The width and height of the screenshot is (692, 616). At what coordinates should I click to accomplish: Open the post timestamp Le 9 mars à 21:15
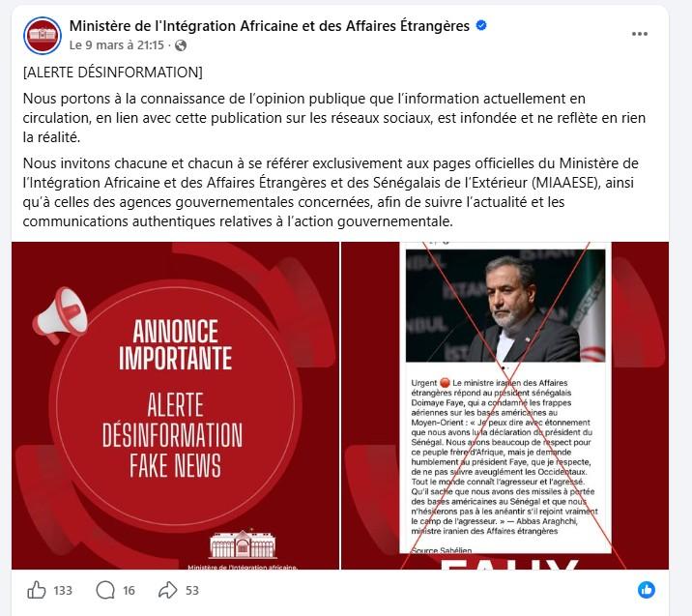pyautogui.click(x=117, y=45)
